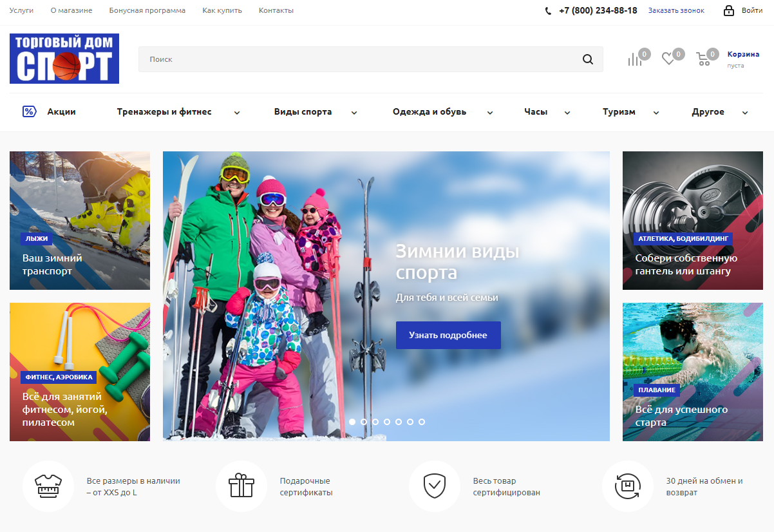Click the Войти login link

tap(752, 10)
